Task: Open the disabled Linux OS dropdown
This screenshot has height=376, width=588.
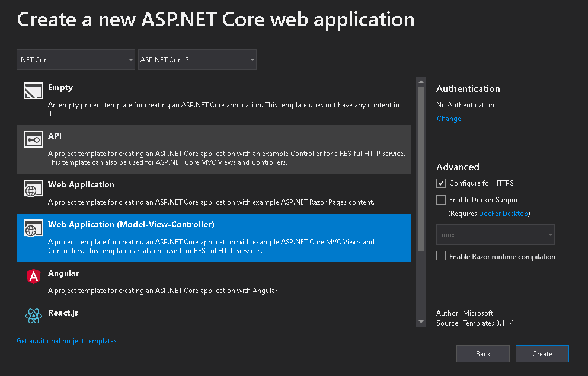Action: pyautogui.click(x=496, y=234)
